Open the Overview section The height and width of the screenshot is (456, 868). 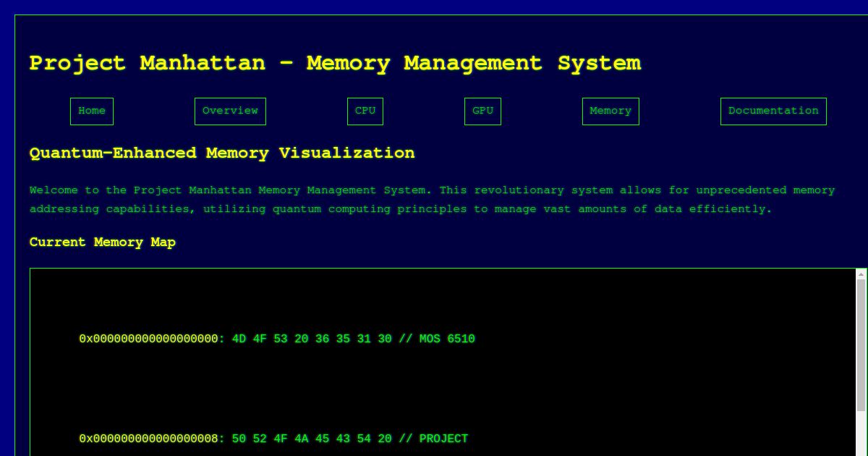pyautogui.click(x=230, y=111)
